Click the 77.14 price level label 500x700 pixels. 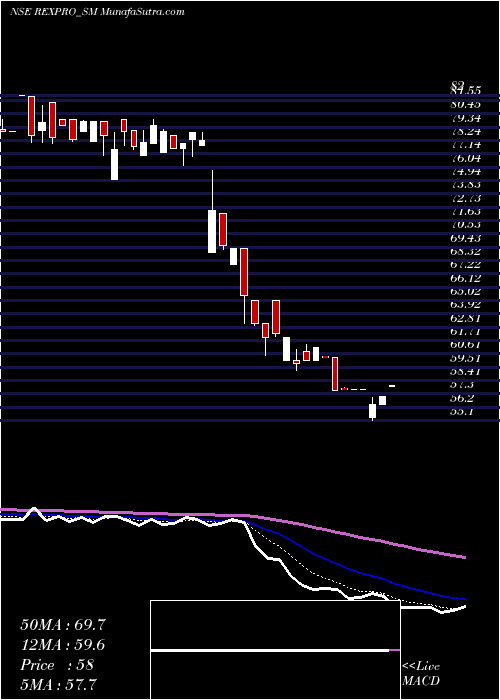pyautogui.click(x=466, y=145)
